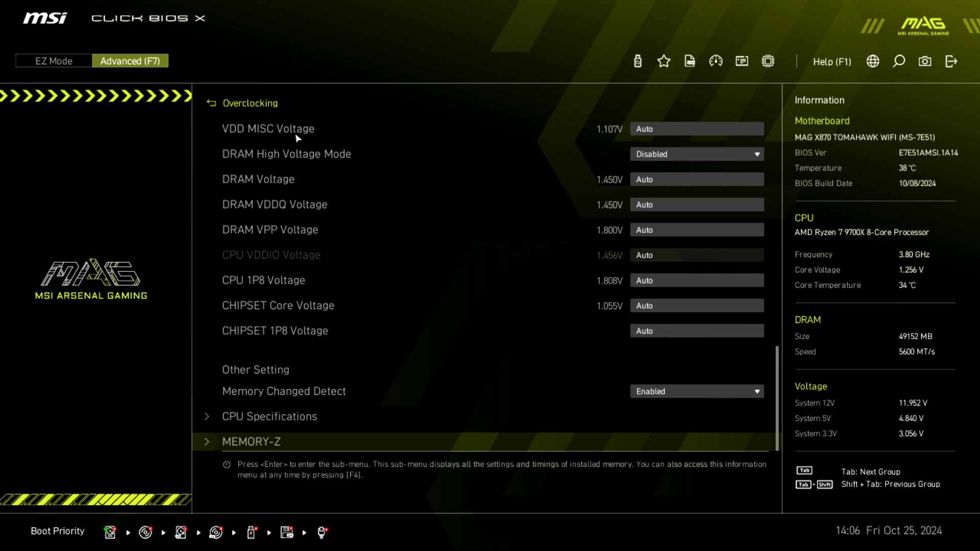The height and width of the screenshot is (551, 980).
Task: Select the first Boot Priority device icon
Action: 110,532
